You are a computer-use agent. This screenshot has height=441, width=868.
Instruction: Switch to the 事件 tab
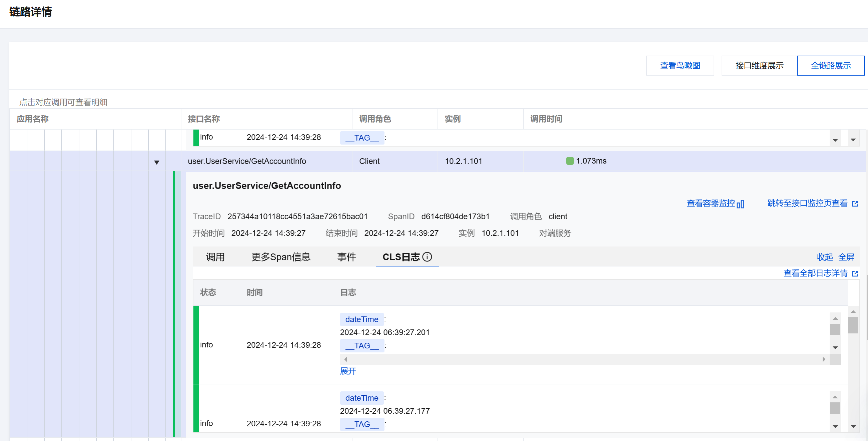click(346, 257)
